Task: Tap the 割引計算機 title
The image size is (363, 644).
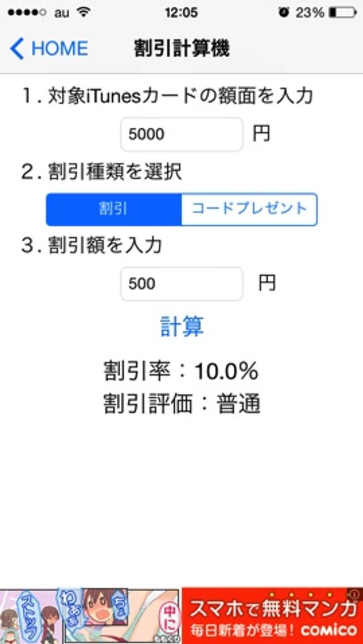Action: [181, 49]
